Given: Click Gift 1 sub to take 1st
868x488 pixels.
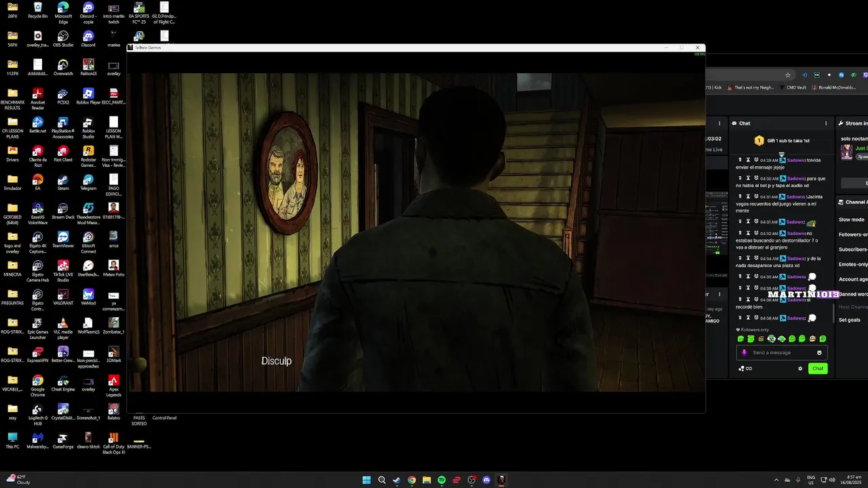Looking at the screenshot, I should pyautogui.click(x=783, y=140).
